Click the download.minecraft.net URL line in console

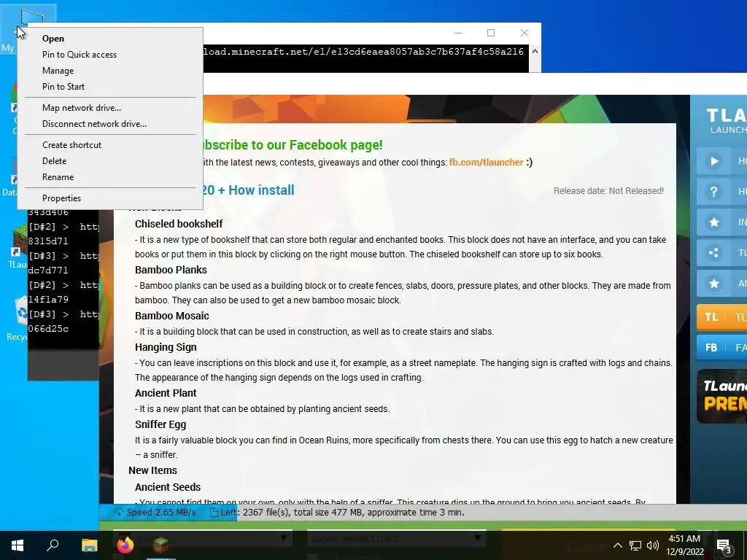coord(363,52)
